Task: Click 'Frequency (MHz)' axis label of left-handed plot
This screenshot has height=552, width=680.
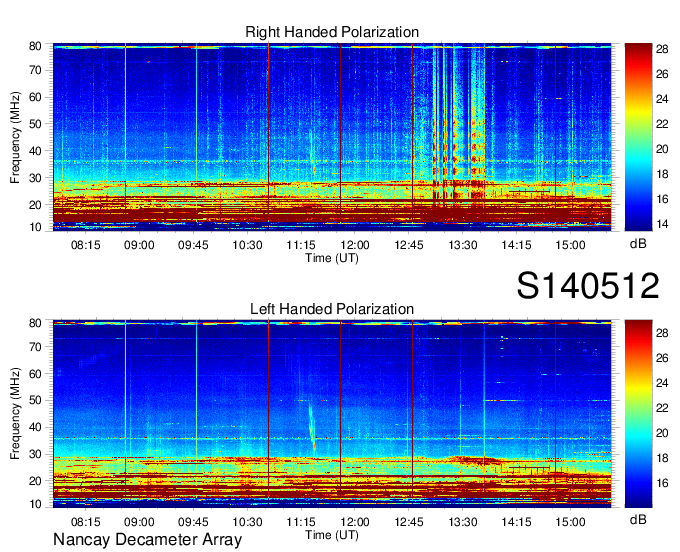Action: [x=15, y=414]
